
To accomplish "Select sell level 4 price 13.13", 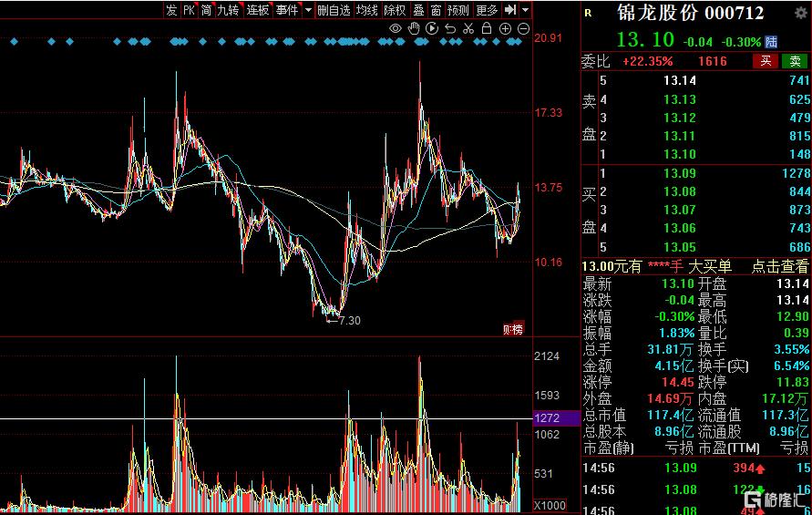I will pyautogui.click(x=680, y=99).
